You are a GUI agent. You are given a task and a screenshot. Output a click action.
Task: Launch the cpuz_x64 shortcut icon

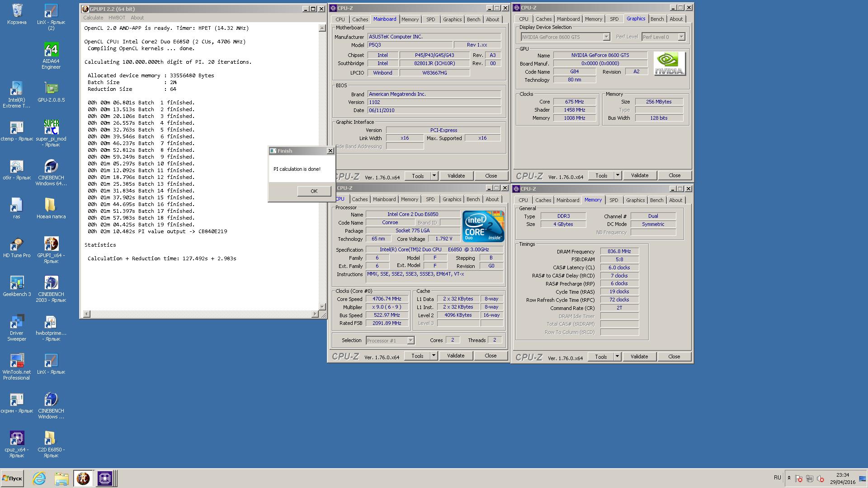17,444
